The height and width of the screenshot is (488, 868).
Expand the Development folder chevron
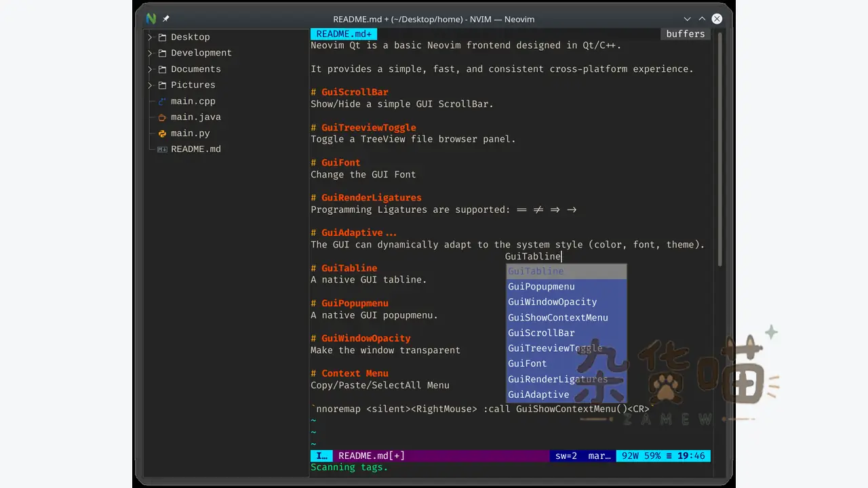(150, 53)
